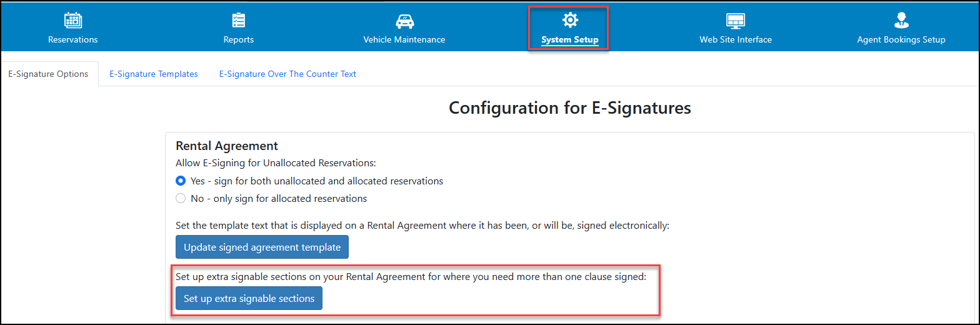Screen dimensions: 980x325
Task: Open the Vehicle Maintenance car icon
Action: coord(404,21)
